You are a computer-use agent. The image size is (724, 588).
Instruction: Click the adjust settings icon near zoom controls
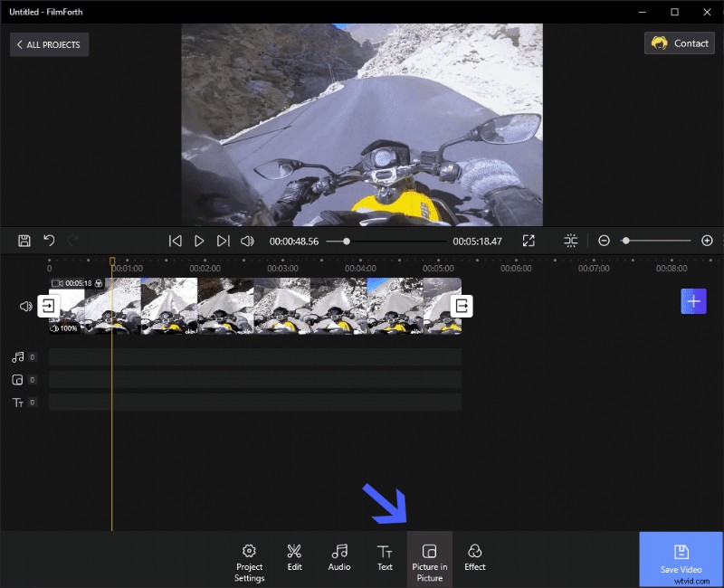571,241
